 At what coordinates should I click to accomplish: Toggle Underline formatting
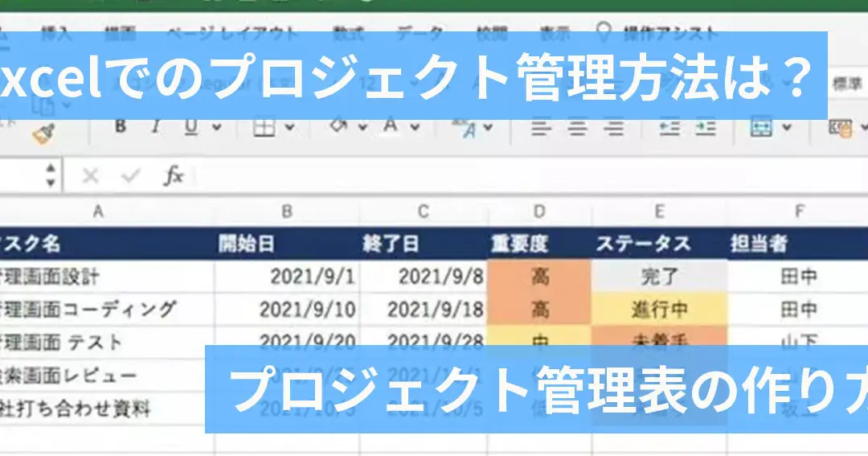pos(191,127)
